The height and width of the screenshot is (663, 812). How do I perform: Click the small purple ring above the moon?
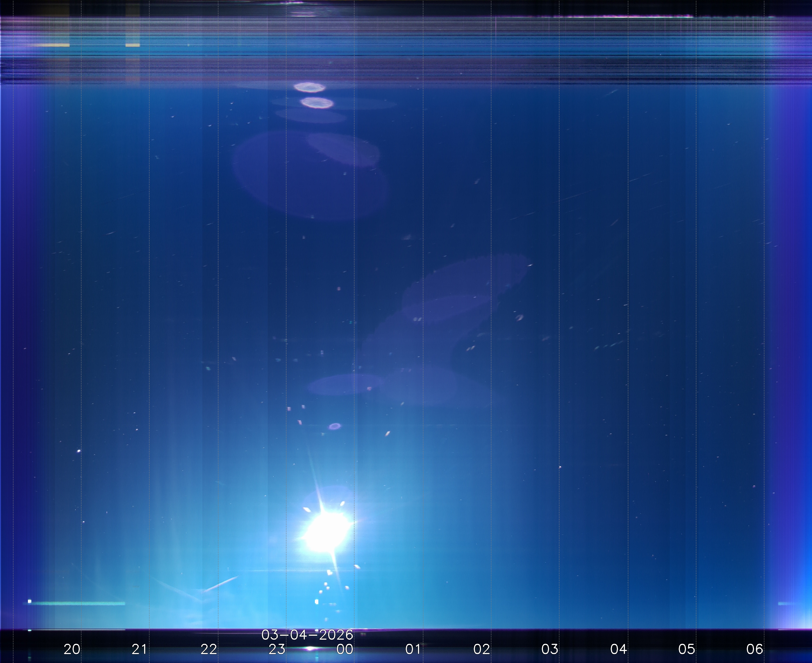[335, 426]
